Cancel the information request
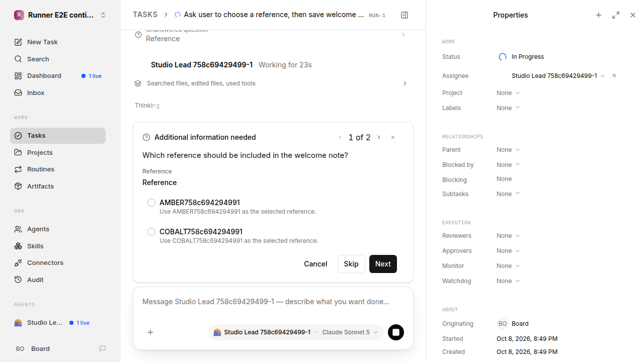The image size is (644, 362). coord(315,264)
